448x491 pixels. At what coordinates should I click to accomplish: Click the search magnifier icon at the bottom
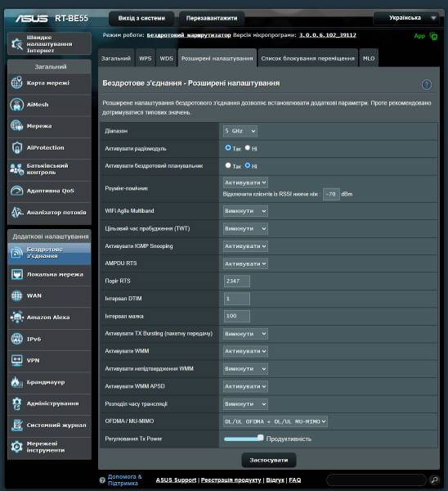(x=434, y=480)
